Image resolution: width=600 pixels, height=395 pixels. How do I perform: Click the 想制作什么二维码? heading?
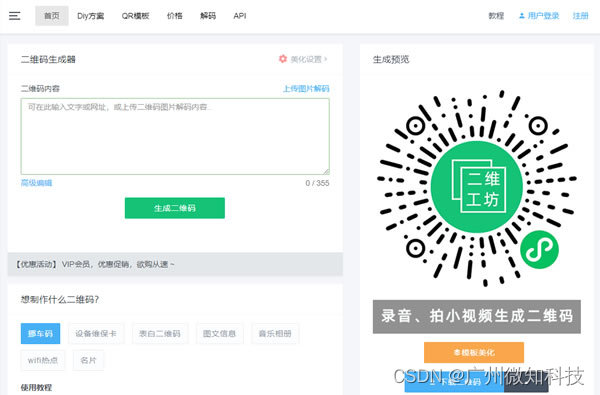pyautogui.click(x=60, y=299)
